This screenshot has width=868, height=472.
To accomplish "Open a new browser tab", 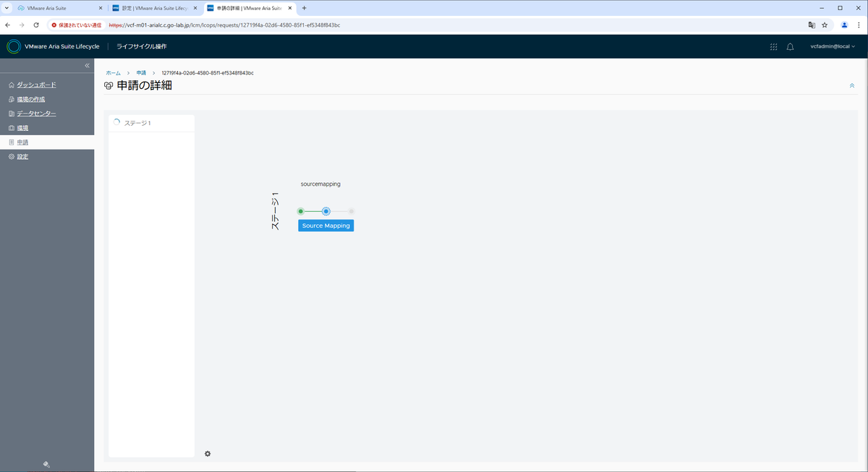I will [304, 8].
